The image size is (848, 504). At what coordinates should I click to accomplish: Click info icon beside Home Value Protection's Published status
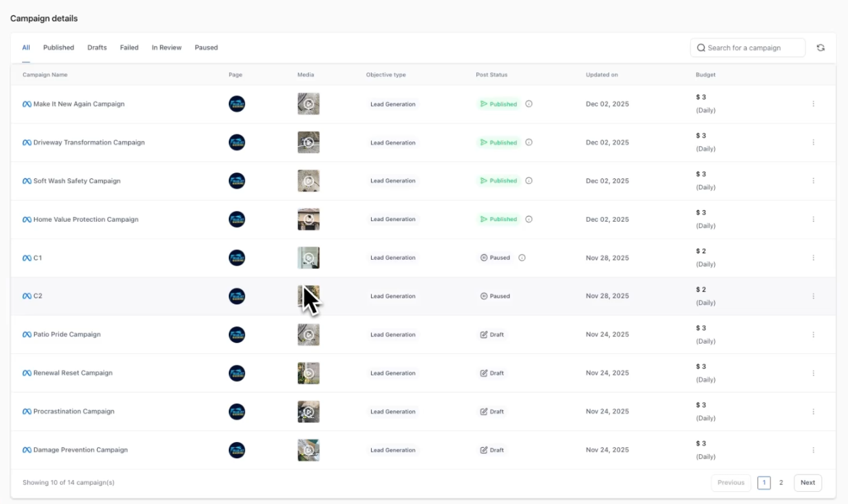pos(529,219)
